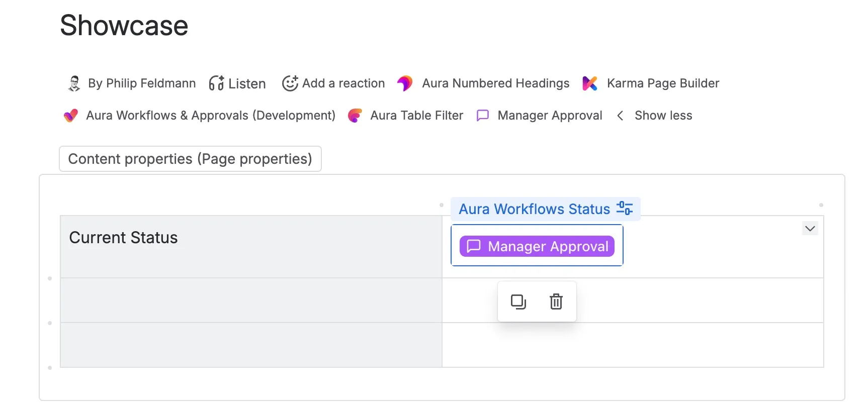Click the Show less text
868x408 pixels.
[x=663, y=116]
